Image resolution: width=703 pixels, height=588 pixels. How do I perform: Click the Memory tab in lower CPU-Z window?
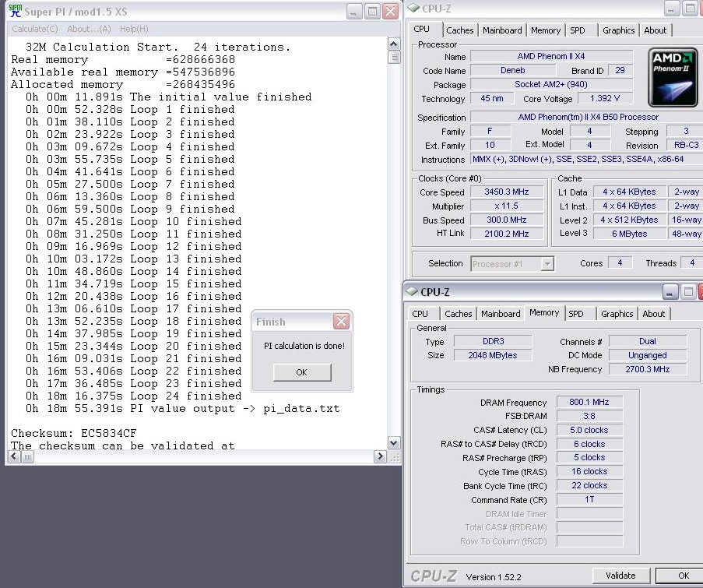tap(544, 312)
